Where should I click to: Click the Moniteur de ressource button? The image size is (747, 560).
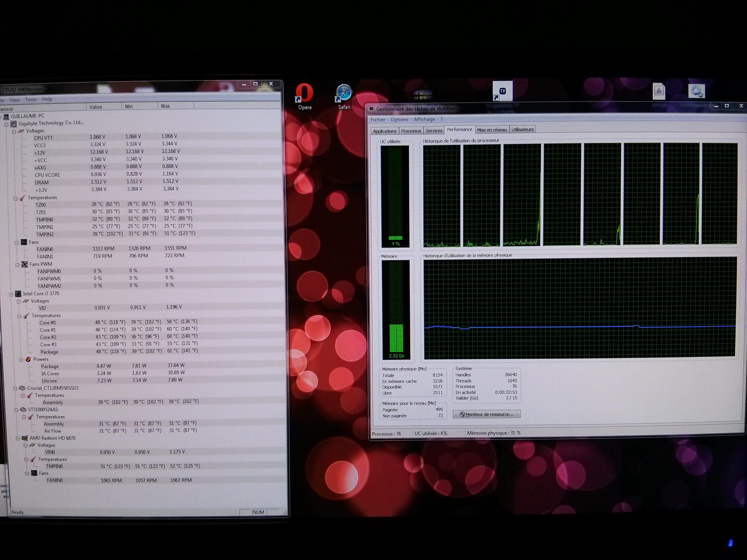tap(487, 414)
